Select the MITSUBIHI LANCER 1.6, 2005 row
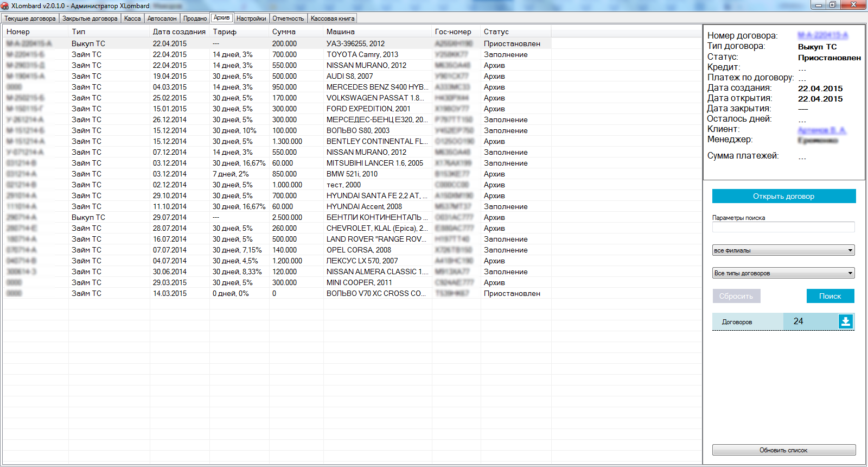The width and height of the screenshot is (868, 467). [x=277, y=163]
